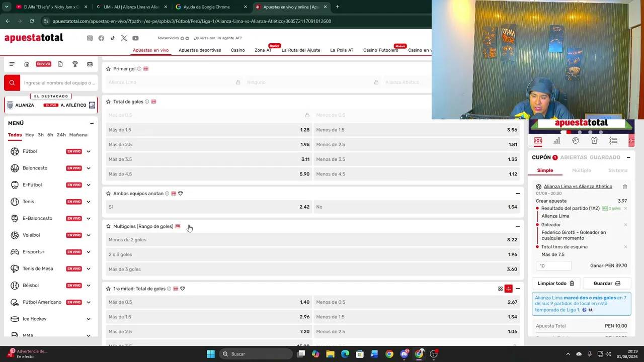
Task: Open the La Ruta del Ajuste tab
Action: click(x=301, y=50)
